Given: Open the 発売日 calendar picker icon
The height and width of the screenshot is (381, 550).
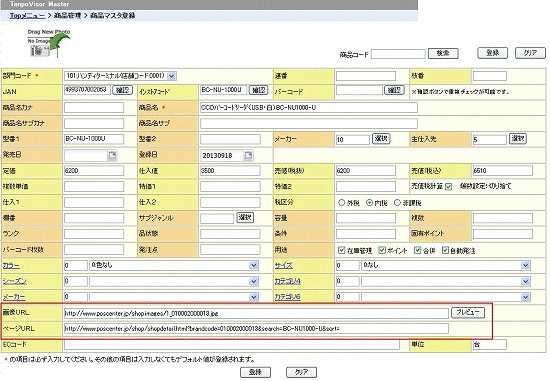Looking at the screenshot, I should coord(112,155).
